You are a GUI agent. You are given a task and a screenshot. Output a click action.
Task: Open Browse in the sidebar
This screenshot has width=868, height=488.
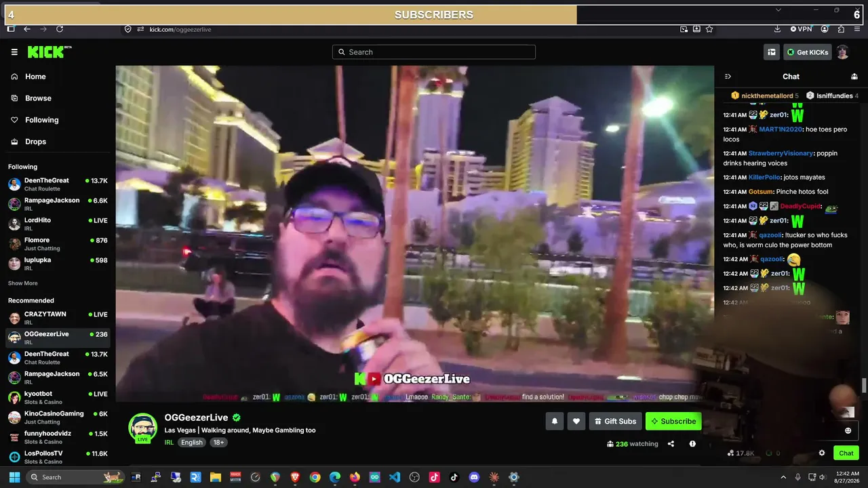[58, 98]
